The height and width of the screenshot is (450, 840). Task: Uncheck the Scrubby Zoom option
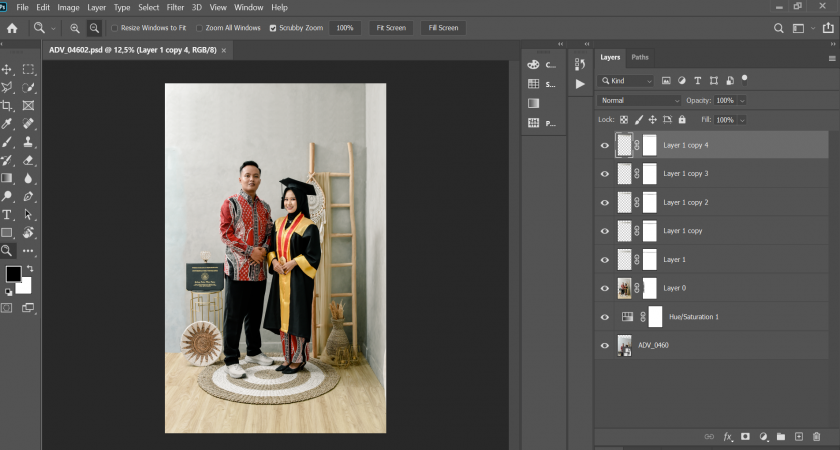coord(273,28)
